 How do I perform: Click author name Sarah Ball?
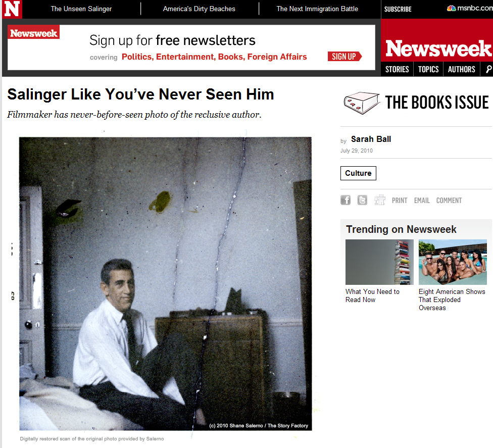click(x=371, y=139)
